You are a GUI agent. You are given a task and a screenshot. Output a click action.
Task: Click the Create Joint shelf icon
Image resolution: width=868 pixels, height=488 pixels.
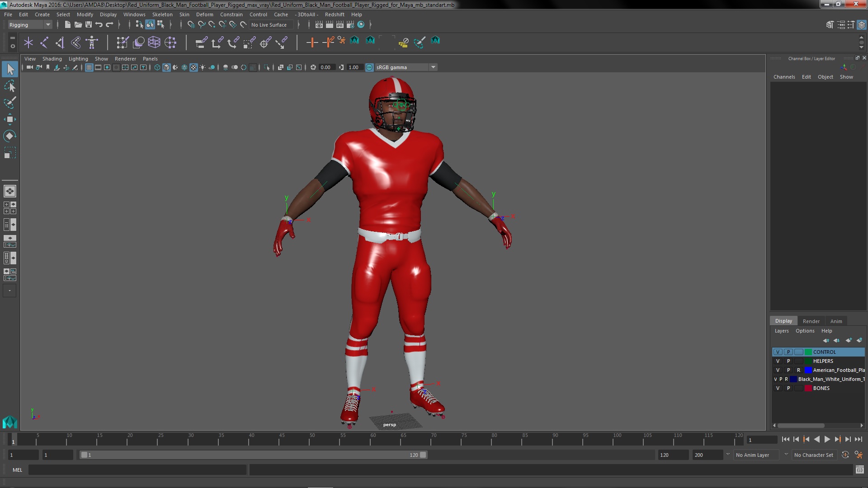click(44, 42)
